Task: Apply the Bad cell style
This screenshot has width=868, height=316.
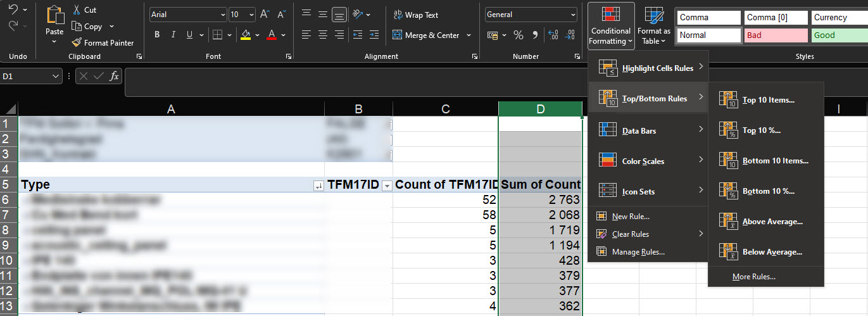Action: (x=776, y=35)
